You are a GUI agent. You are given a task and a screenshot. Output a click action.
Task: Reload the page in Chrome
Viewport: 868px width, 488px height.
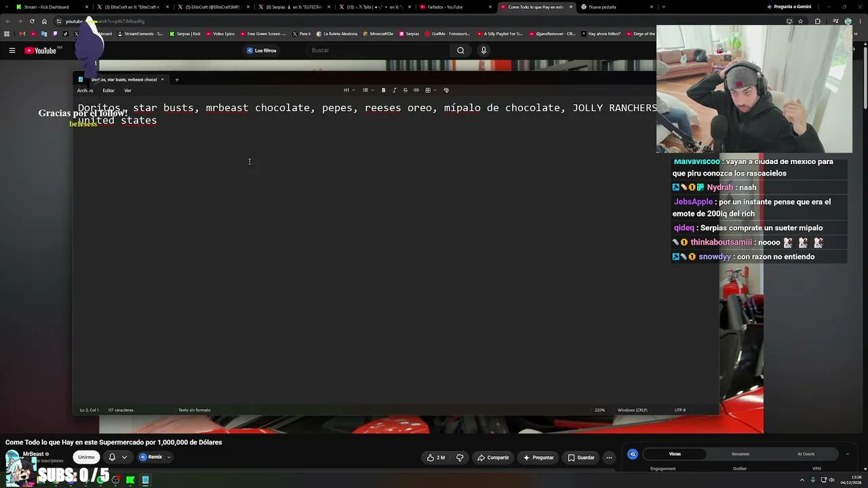click(x=32, y=21)
